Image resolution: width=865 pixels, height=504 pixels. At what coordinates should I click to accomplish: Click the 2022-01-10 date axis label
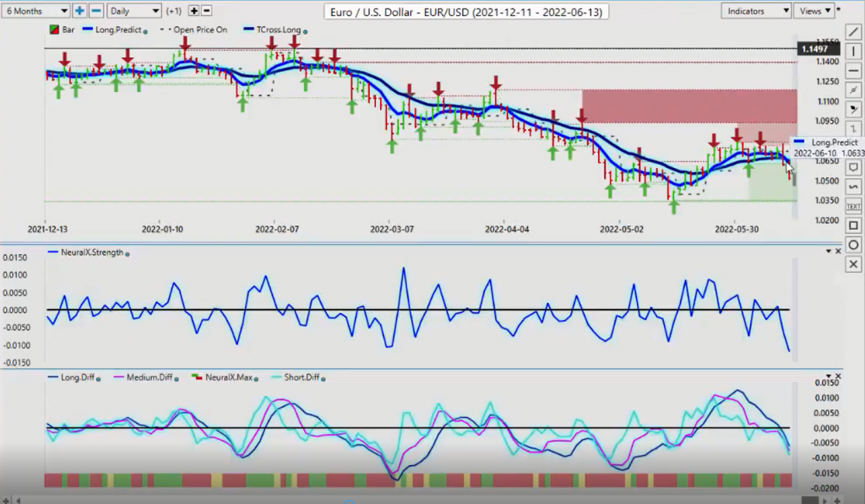[x=162, y=230]
